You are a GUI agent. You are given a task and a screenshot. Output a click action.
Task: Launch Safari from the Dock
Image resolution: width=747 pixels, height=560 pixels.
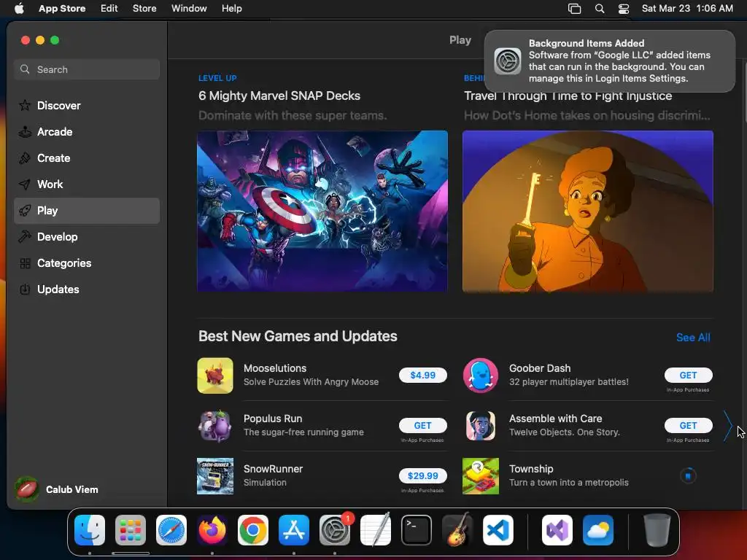pyautogui.click(x=171, y=530)
